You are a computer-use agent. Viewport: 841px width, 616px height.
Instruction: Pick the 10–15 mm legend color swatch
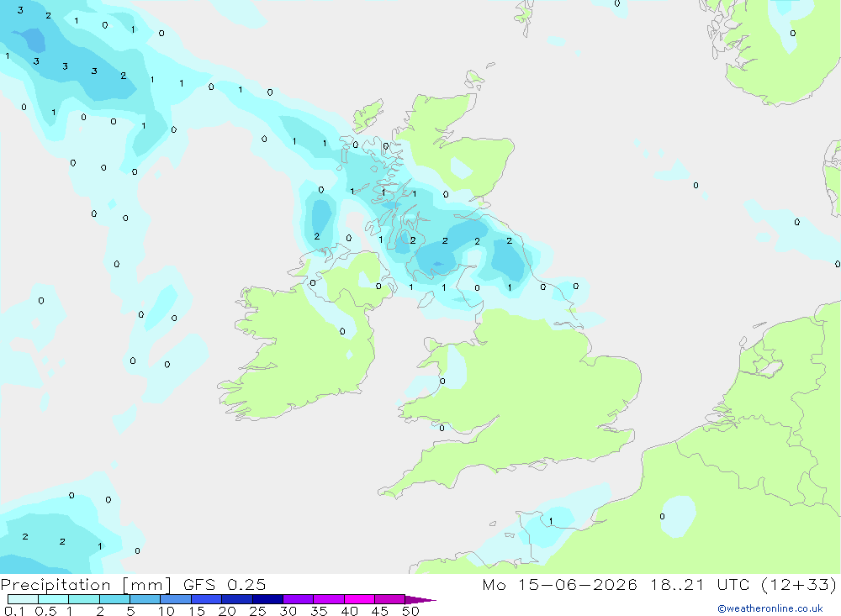(x=176, y=599)
